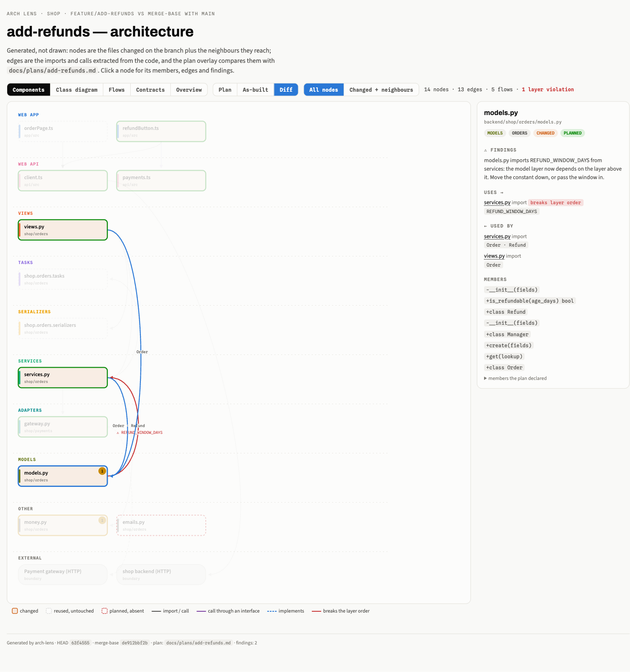Image resolution: width=630 pixels, height=672 pixels.
Task: Select the orderPage.ts node
Action: point(63,131)
